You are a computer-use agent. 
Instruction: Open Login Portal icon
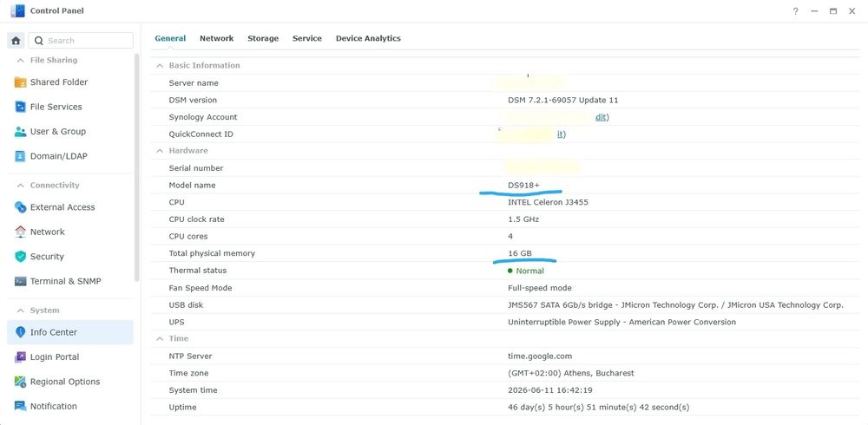click(x=21, y=357)
